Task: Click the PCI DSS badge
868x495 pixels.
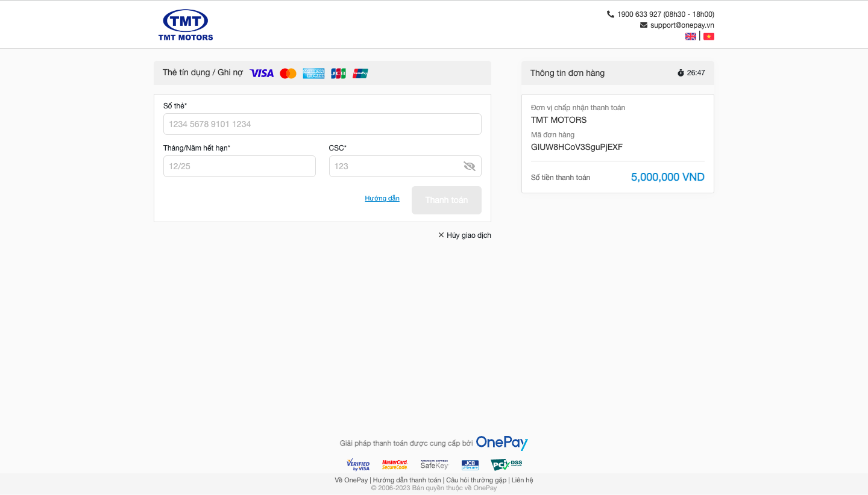Action: tap(506, 464)
